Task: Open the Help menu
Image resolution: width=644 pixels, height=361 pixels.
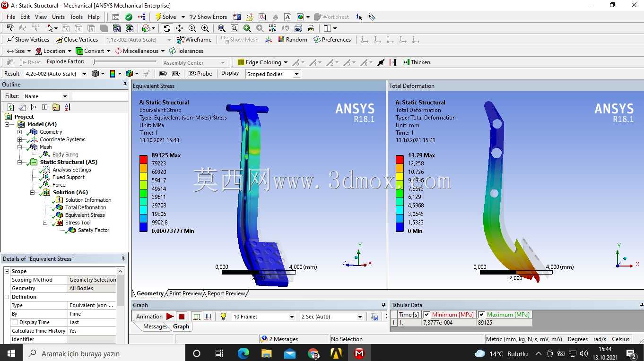Action: (94, 17)
